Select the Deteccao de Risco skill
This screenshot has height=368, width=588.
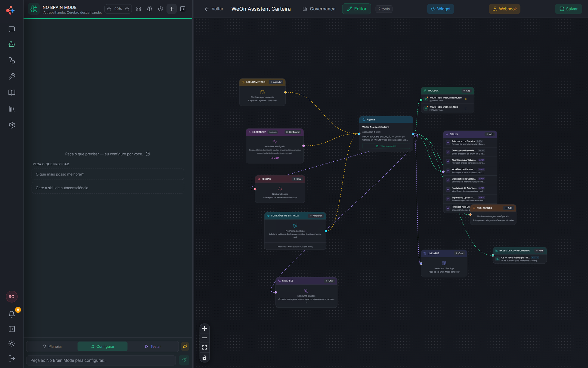tap(470, 152)
